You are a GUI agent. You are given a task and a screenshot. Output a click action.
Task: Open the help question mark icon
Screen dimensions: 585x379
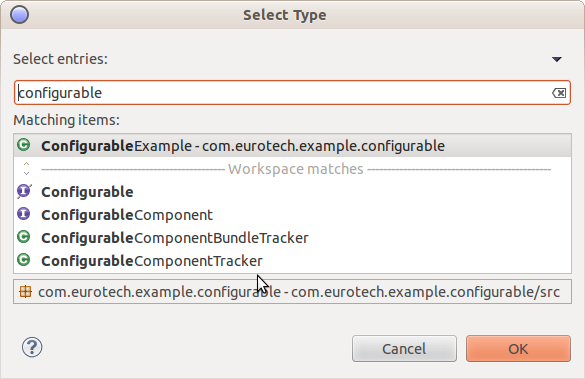pos(32,347)
